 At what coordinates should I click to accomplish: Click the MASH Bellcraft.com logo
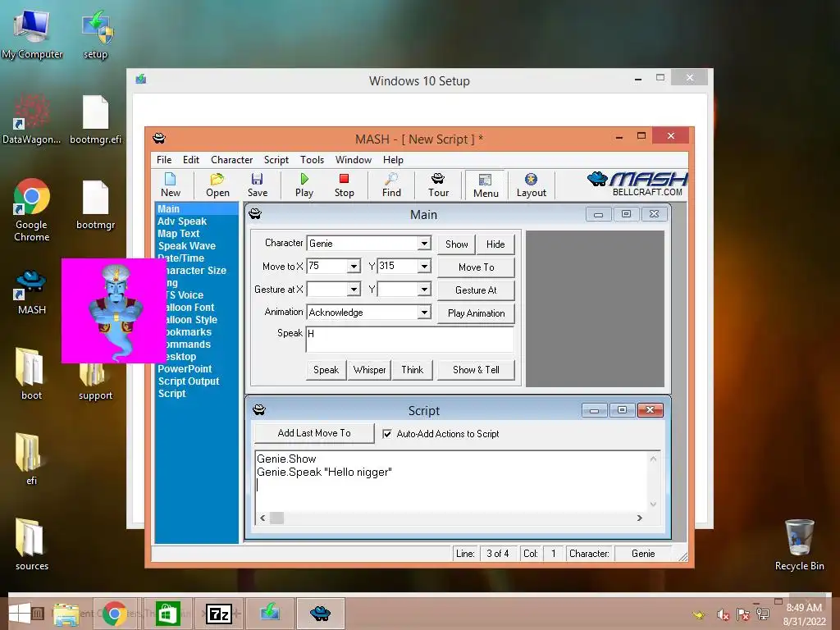click(x=637, y=184)
